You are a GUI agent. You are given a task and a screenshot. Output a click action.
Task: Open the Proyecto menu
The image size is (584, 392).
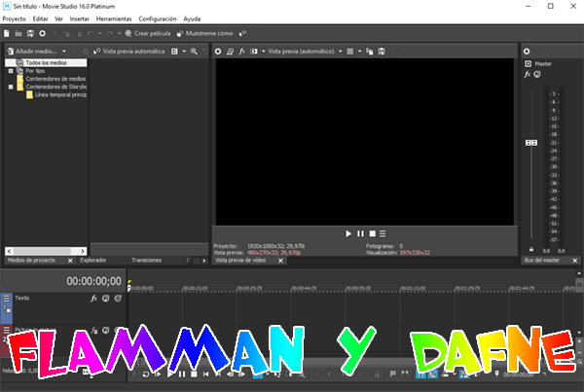pyautogui.click(x=15, y=18)
